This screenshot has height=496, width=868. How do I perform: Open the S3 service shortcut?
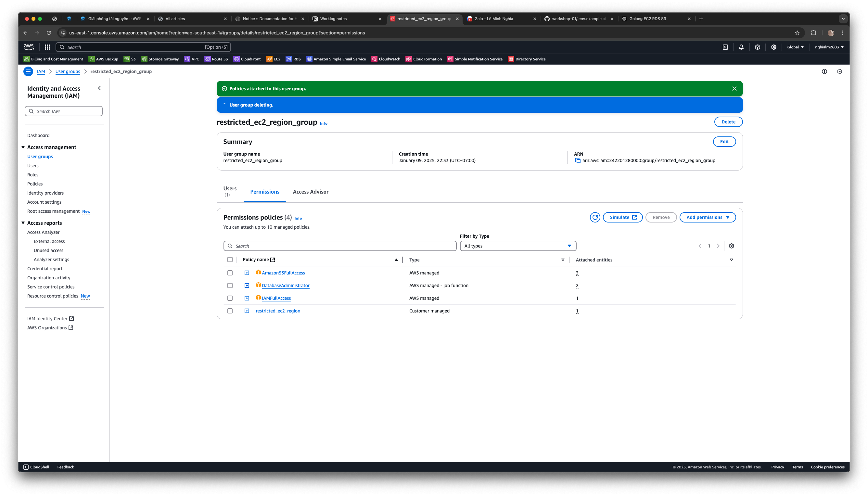click(130, 59)
